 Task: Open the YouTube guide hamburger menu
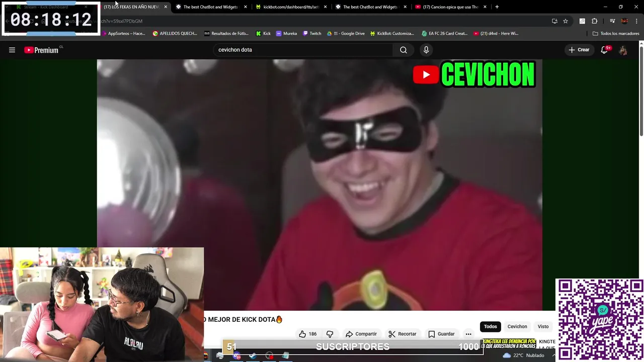(x=12, y=50)
